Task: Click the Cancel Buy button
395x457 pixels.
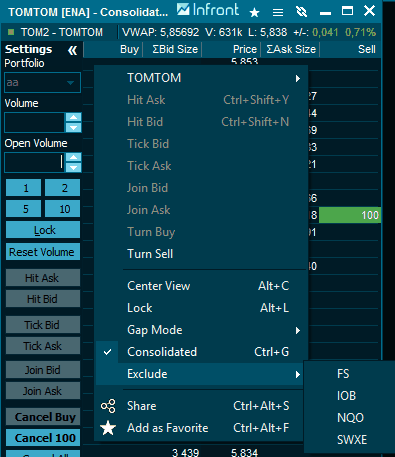Action: [x=43, y=417]
